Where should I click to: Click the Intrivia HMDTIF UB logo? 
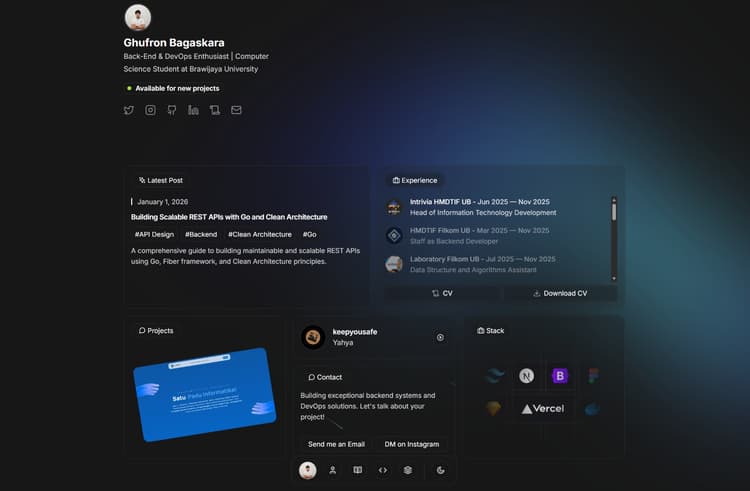pos(394,207)
